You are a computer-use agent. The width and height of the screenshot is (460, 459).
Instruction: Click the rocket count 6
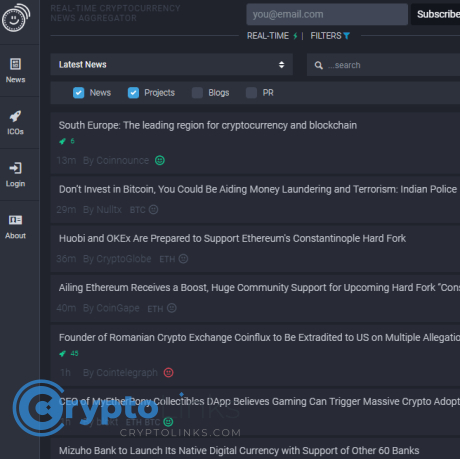coord(72,141)
